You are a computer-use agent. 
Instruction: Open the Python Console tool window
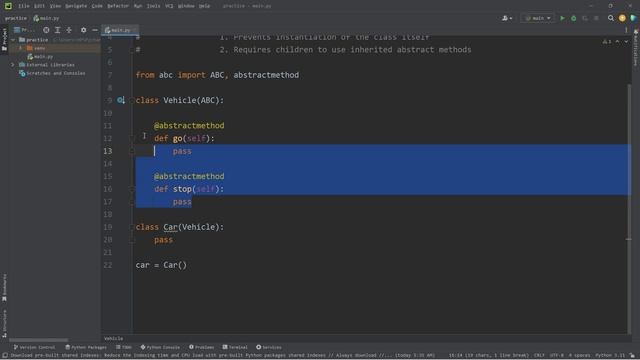160,347
